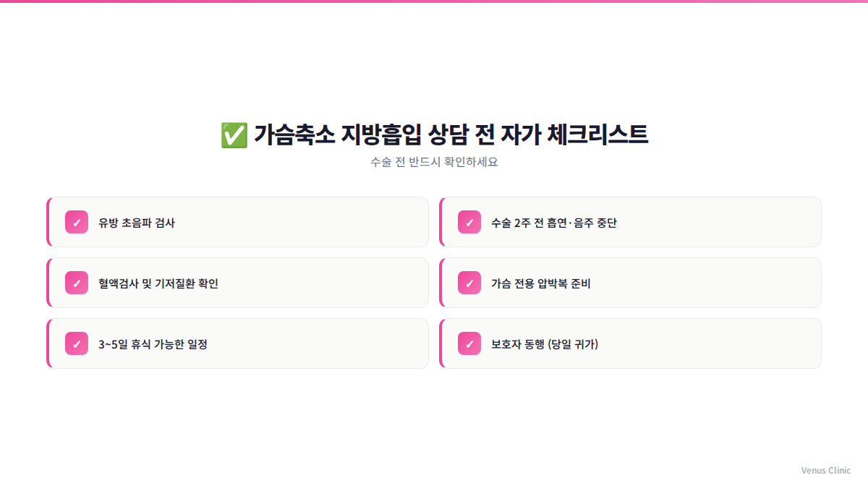Screen dimensions: 868x488
Task: Click the pink left accent of 유방 초음파 검사 card
Action: coord(48,222)
